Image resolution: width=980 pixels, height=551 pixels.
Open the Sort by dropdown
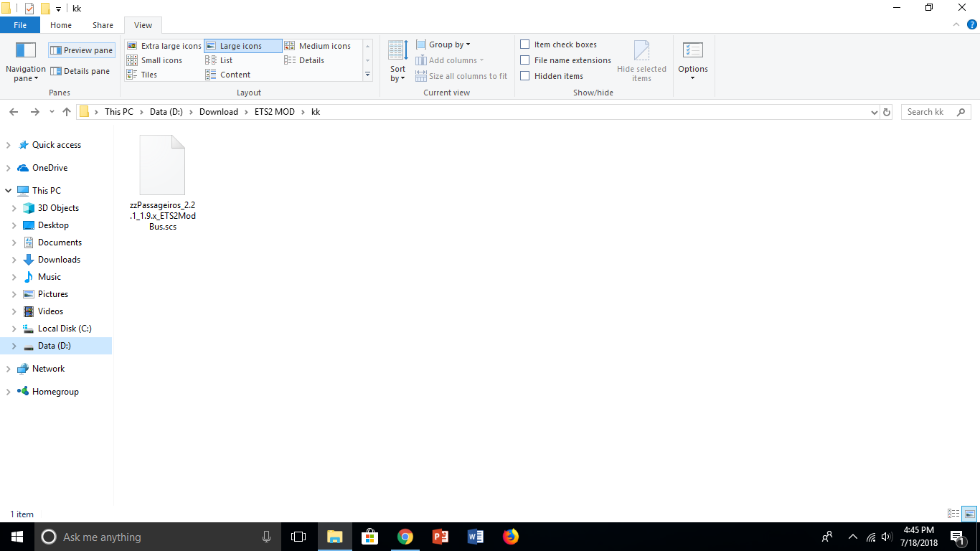click(x=397, y=63)
